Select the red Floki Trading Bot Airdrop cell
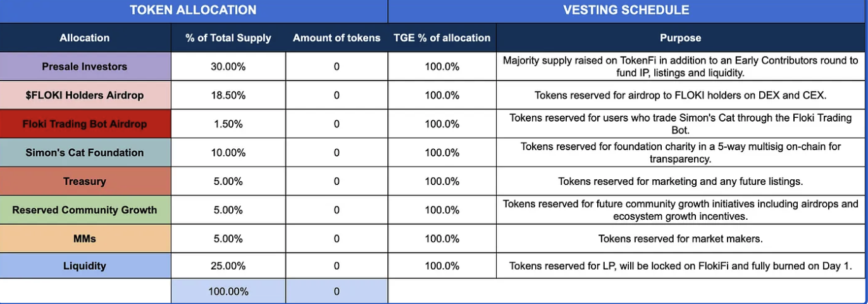868x304 pixels. pyautogui.click(x=85, y=124)
